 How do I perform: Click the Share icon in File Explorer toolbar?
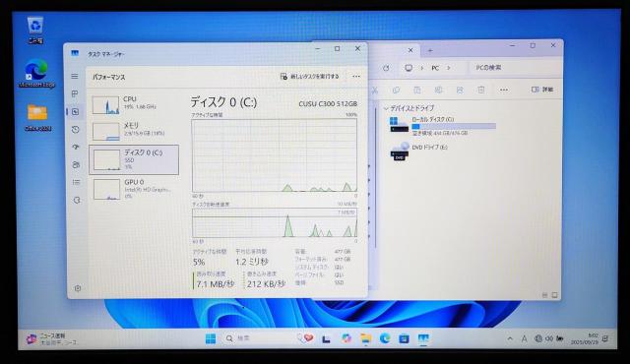tap(460, 91)
